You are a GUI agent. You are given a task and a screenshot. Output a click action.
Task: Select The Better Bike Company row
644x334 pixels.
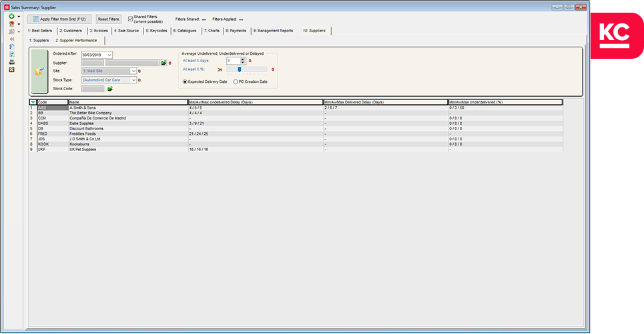pyautogui.click(x=296, y=113)
